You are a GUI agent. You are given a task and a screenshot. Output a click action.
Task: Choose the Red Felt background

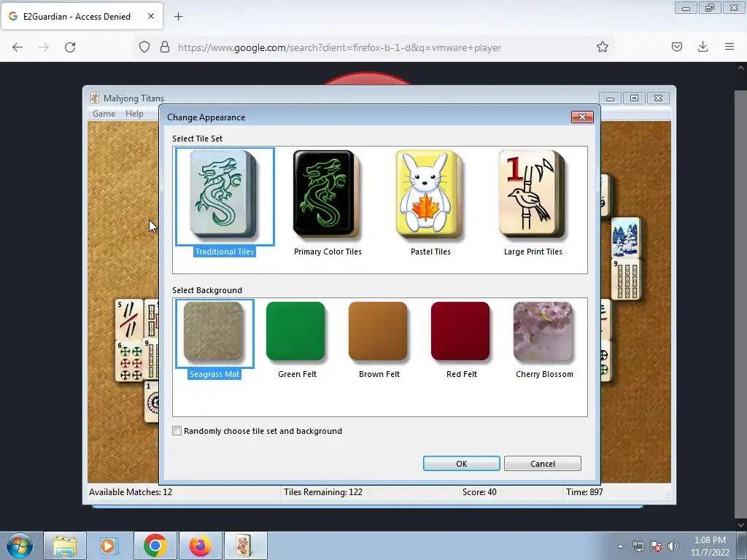(461, 332)
